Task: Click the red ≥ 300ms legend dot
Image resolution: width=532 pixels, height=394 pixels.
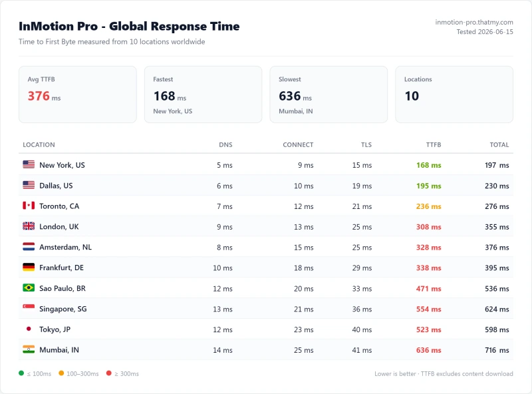Action: (108, 373)
